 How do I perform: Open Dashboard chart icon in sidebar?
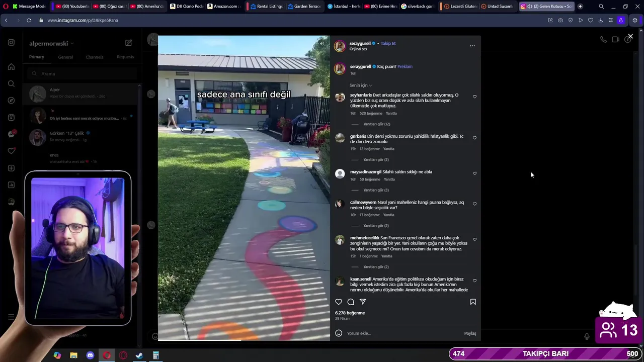pos(11,185)
